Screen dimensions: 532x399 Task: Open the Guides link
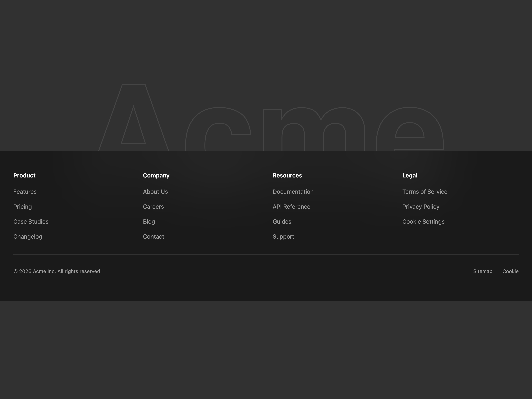tap(282, 222)
